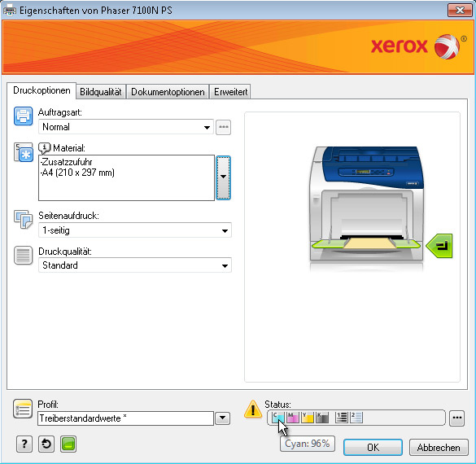Close the properties dialog
Viewport: 476px width, 464px height.
pos(460,11)
